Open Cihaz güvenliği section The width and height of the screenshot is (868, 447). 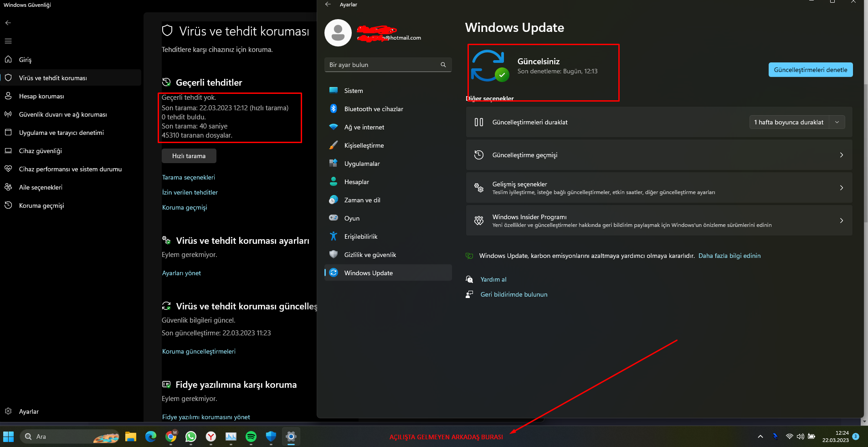pos(71,151)
